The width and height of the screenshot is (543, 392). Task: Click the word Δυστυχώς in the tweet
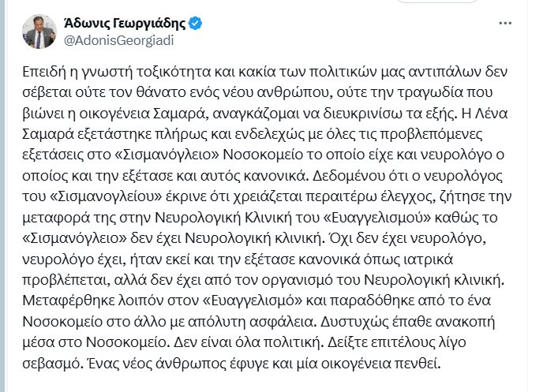point(354,322)
